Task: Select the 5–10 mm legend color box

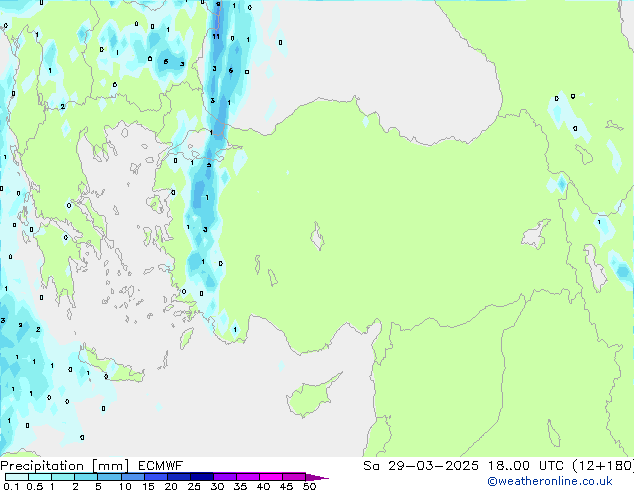Action: click(109, 477)
